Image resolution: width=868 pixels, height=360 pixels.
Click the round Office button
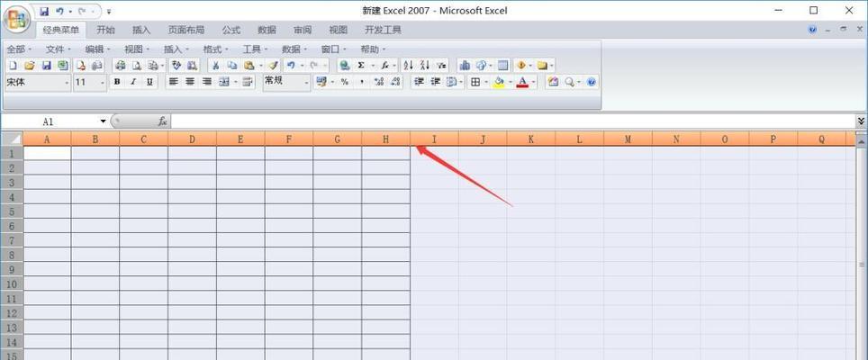click(16, 19)
